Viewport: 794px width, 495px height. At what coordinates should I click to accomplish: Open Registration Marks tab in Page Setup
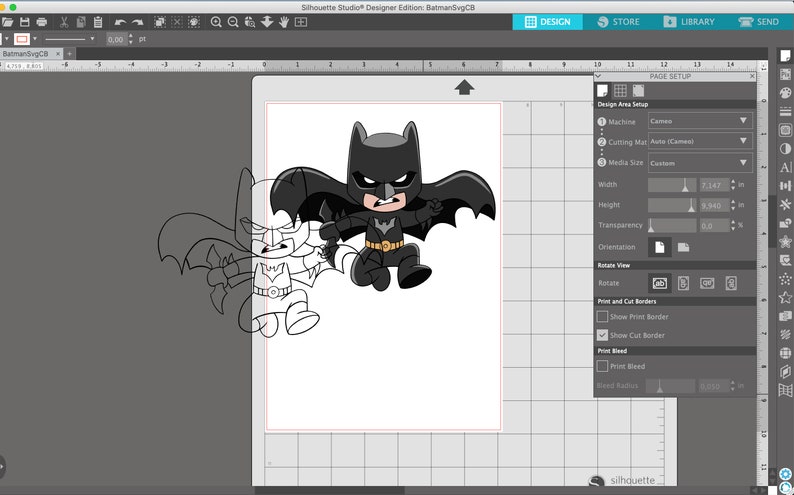point(638,91)
